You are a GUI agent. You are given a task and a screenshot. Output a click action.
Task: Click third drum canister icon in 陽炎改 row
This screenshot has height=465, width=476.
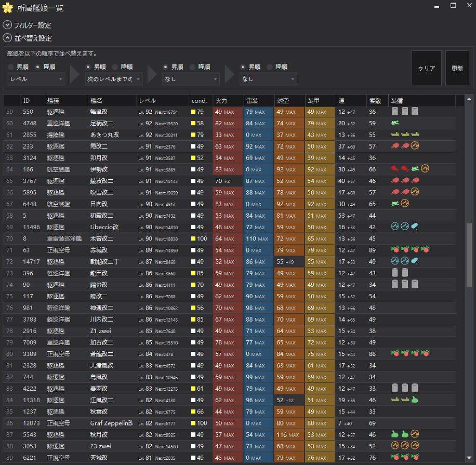tap(415, 284)
